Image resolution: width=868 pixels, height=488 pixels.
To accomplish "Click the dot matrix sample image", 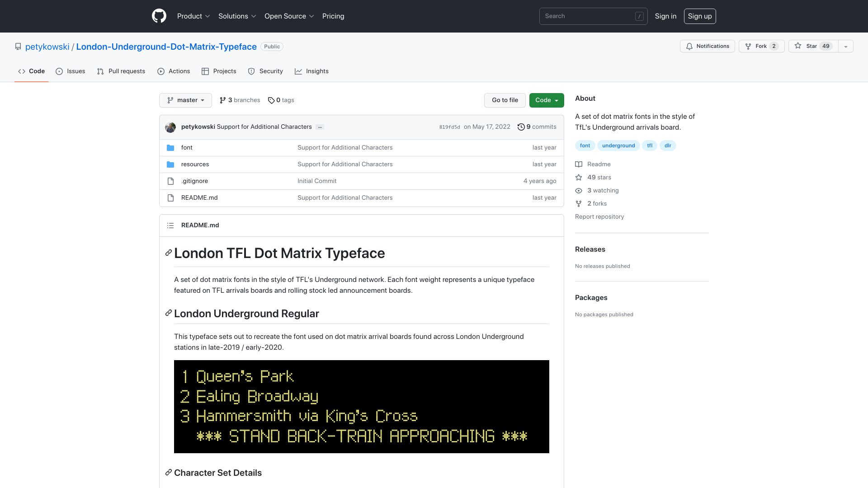I will (362, 407).
